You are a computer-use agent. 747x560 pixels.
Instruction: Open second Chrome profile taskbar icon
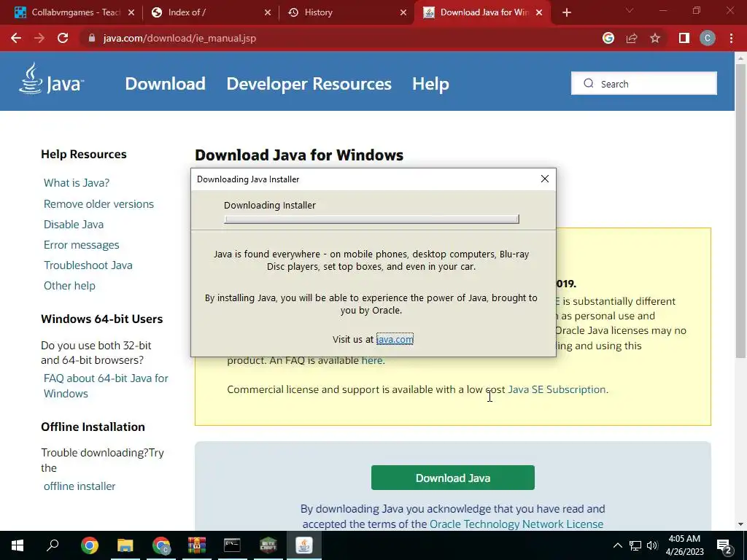(x=161, y=545)
